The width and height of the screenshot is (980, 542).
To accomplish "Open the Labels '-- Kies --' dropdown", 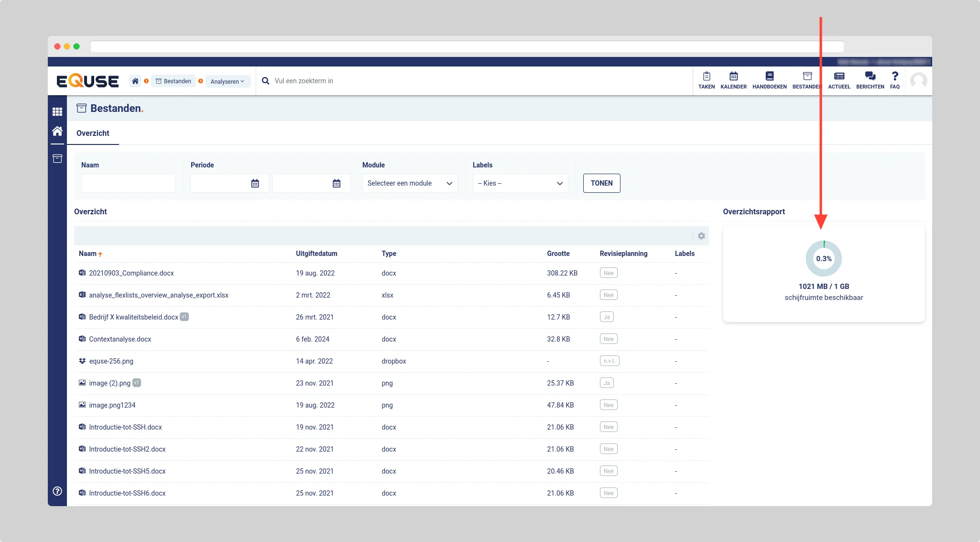I will tap(520, 183).
